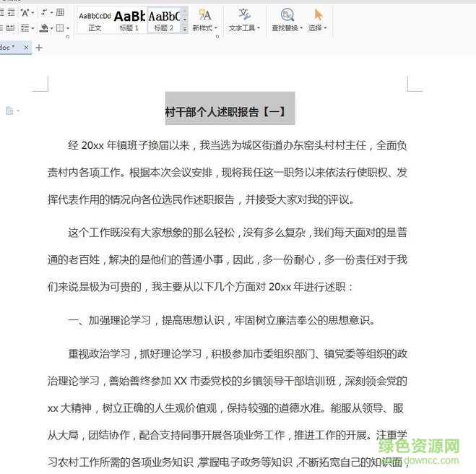Click the Select (选择) arrow cursor icon
The height and width of the screenshot is (474, 476).
point(318,14)
